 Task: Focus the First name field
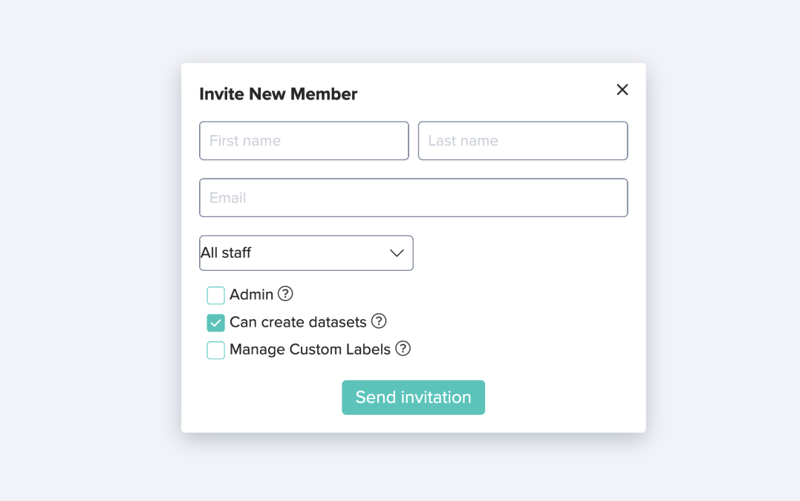pos(304,141)
